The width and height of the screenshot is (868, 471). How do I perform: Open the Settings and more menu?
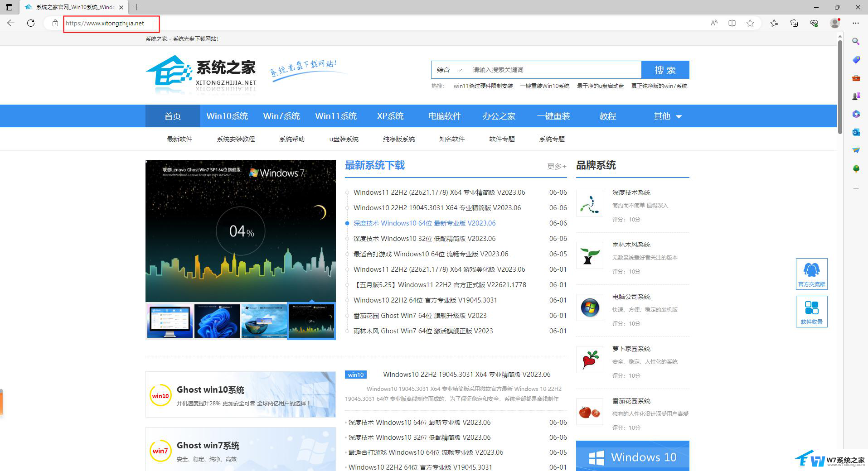click(856, 23)
